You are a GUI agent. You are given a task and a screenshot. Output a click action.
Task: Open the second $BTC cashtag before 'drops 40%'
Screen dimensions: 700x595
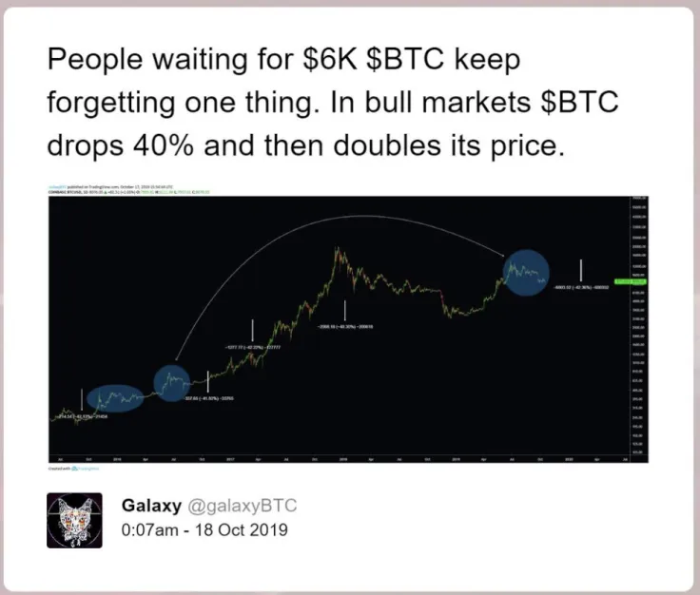click(579, 102)
